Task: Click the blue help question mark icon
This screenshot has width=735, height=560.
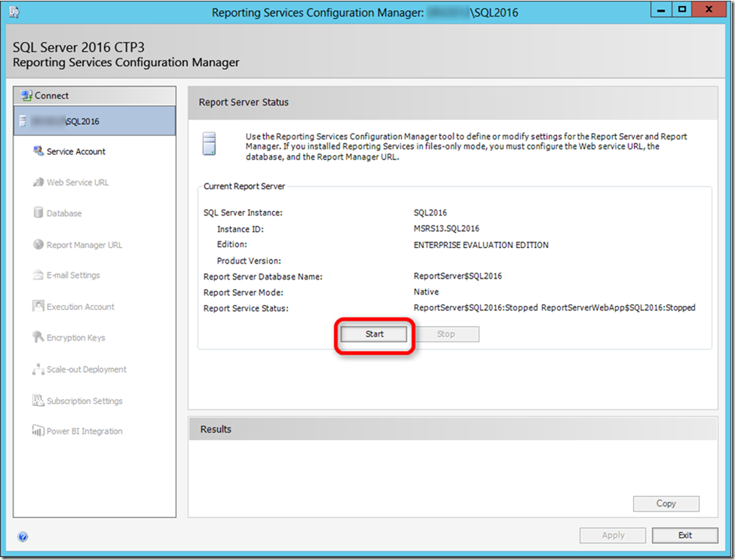Action: click(x=23, y=537)
